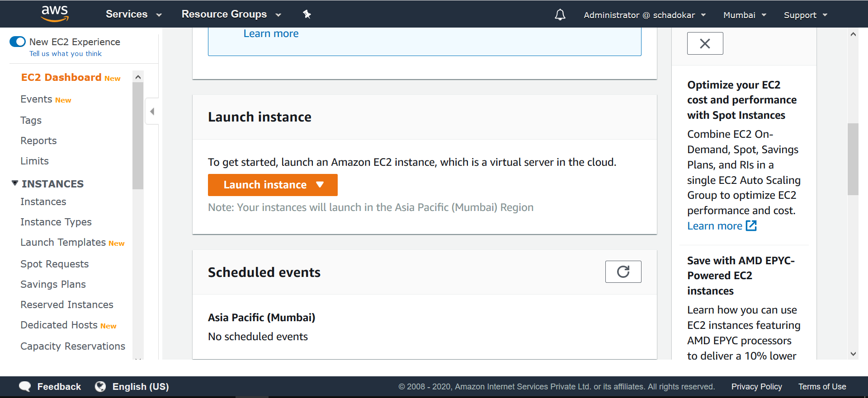Click the 'Save with AMD EPYC-Powered EC2 instances' heading
The height and width of the screenshot is (398, 868).
coord(741,276)
